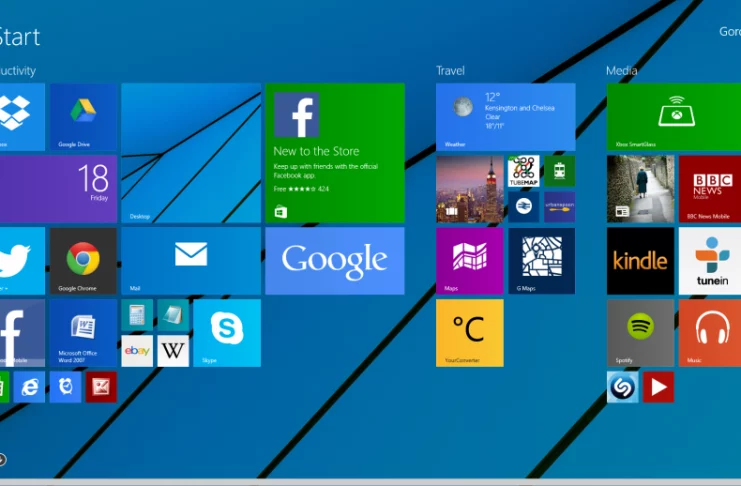Launch Microsoft Office Word 2007
The width and height of the screenshot is (741, 486).
pos(83,333)
